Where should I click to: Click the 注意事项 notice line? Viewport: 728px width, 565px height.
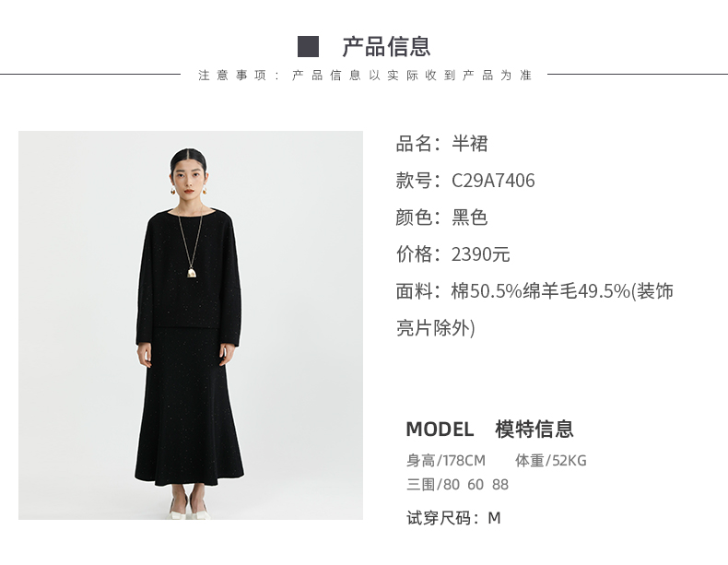(x=365, y=76)
